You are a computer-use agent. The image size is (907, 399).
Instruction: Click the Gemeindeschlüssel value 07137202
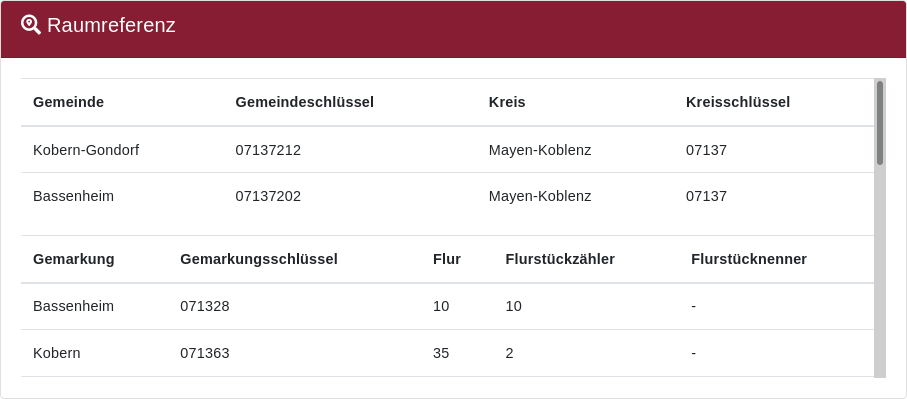(x=268, y=196)
